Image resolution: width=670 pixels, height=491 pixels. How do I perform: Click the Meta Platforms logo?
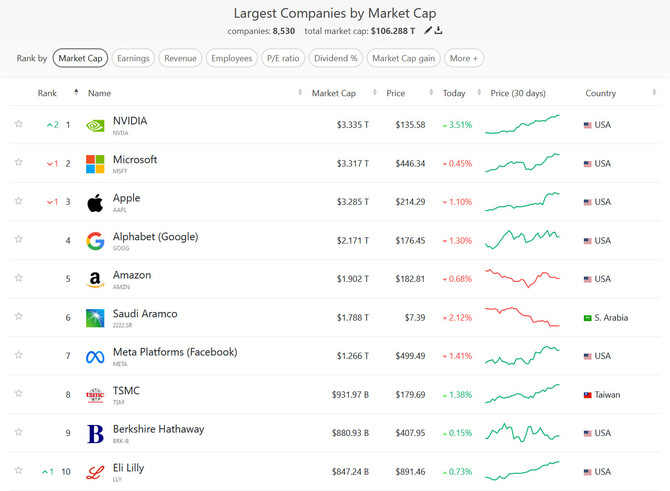(95, 356)
